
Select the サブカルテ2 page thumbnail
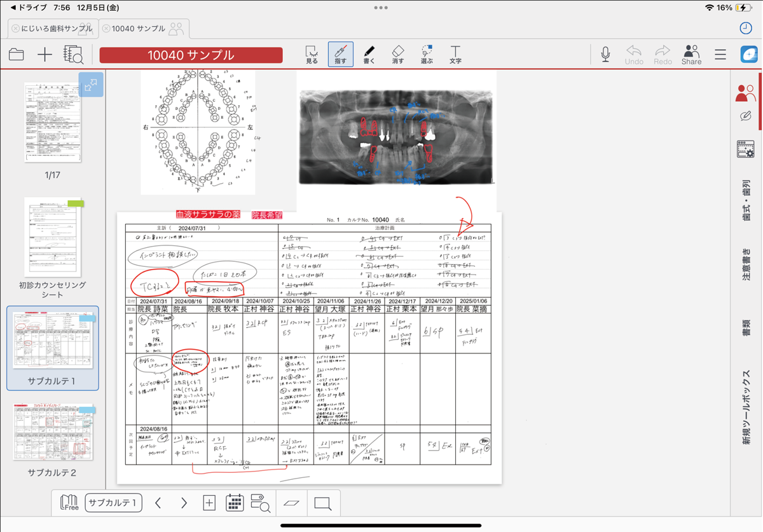tap(53, 432)
